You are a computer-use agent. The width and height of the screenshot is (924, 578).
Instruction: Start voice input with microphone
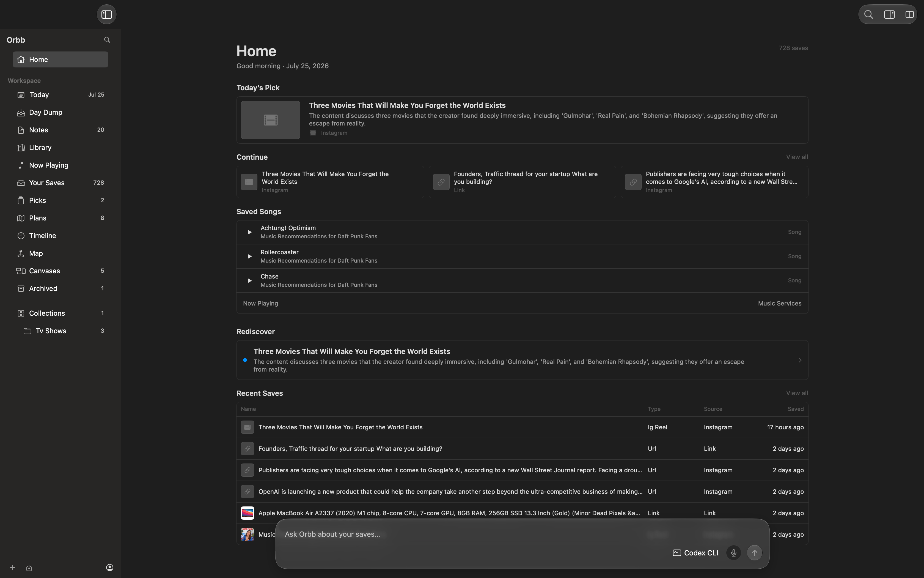click(733, 553)
